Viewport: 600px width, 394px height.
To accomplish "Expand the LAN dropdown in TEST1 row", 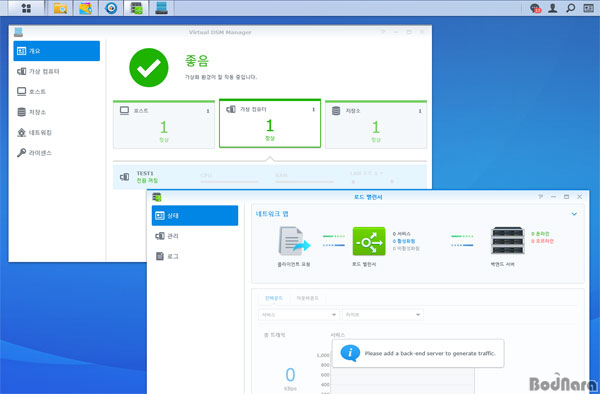I will click(366, 173).
